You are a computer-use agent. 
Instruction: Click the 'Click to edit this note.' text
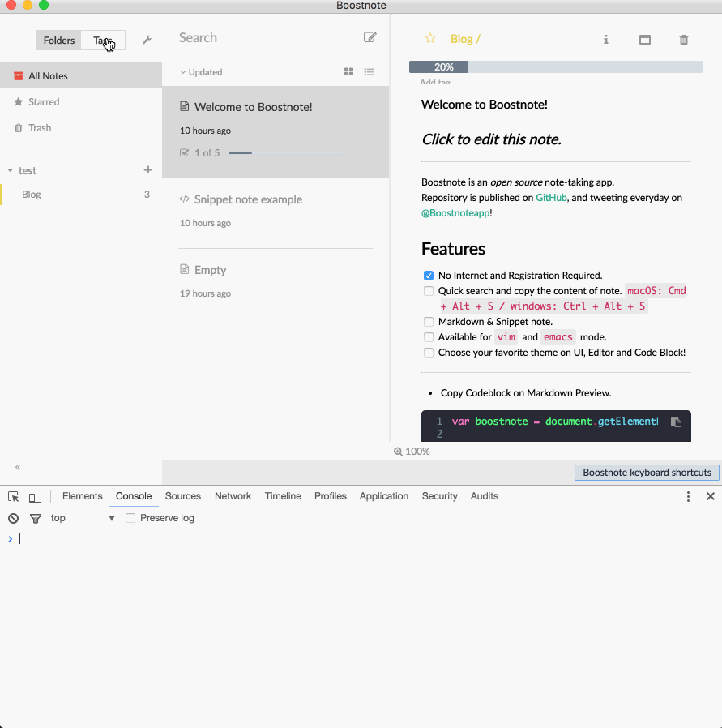click(491, 139)
